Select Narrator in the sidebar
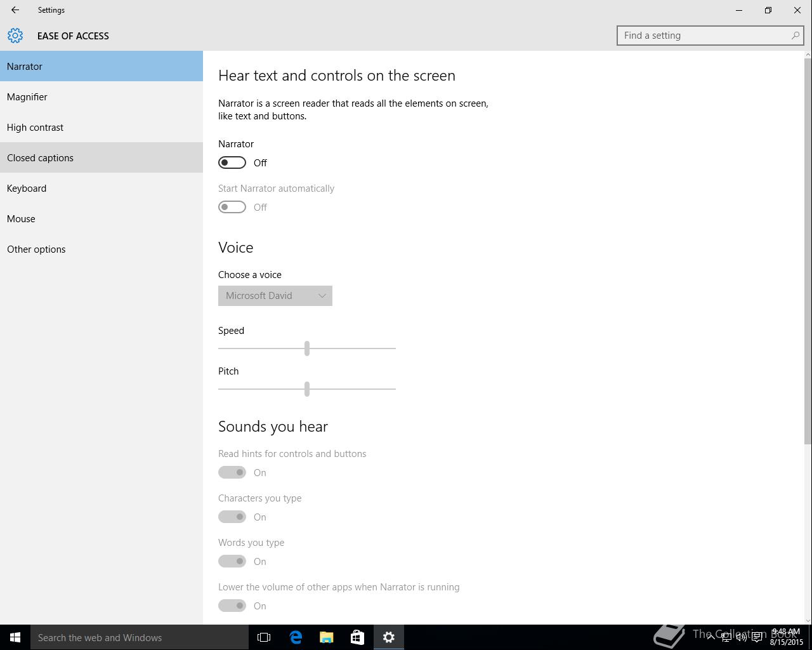This screenshot has height=650, width=812. point(101,66)
